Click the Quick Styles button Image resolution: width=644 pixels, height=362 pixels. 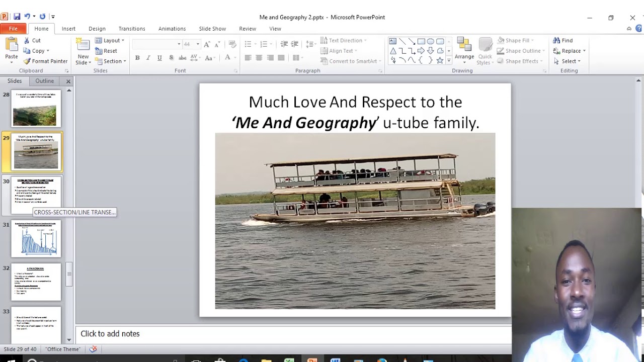pos(485,51)
